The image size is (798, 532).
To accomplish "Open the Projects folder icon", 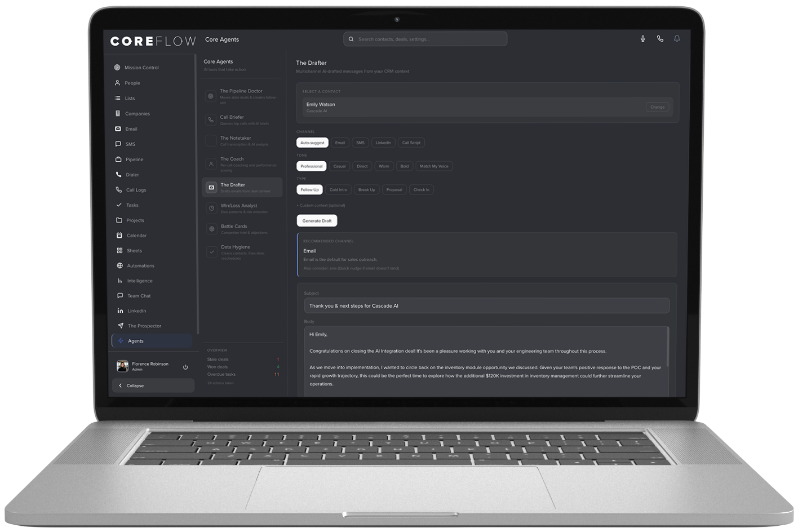I will pos(119,220).
